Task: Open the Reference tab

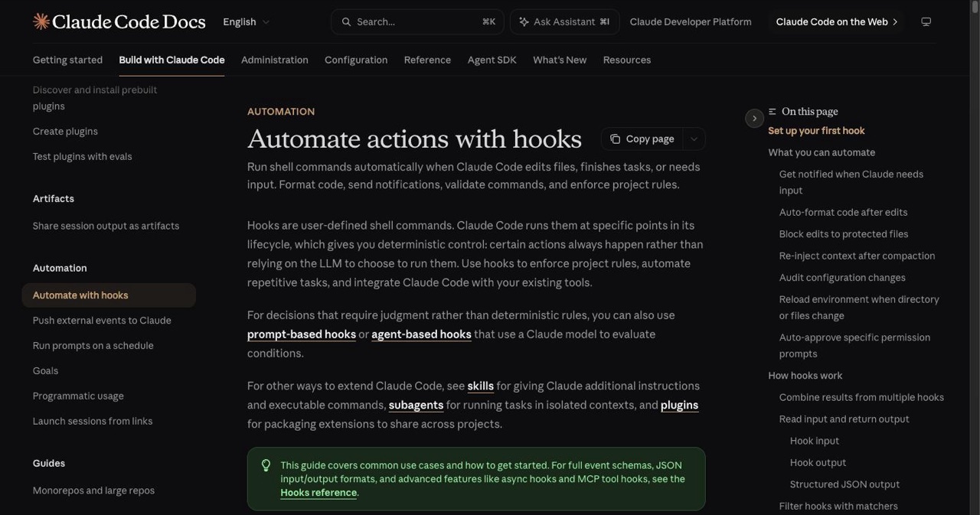Action: pyautogui.click(x=427, y=60)
